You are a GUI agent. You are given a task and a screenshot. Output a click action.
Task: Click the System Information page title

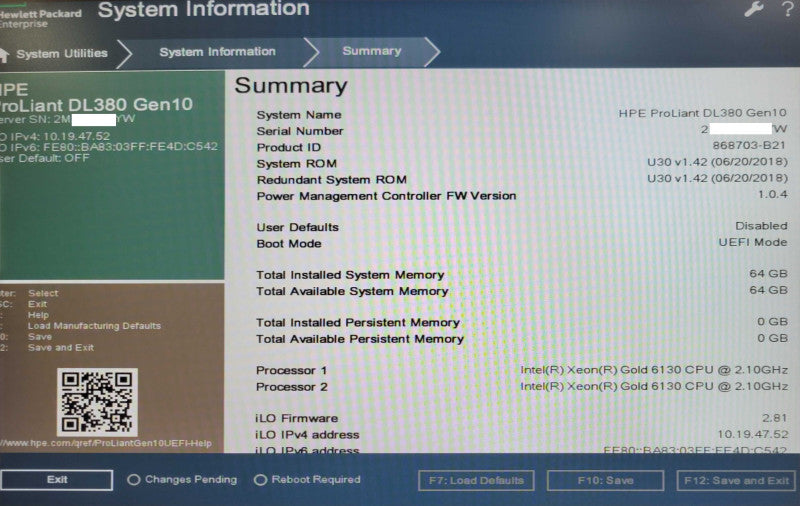204,9
